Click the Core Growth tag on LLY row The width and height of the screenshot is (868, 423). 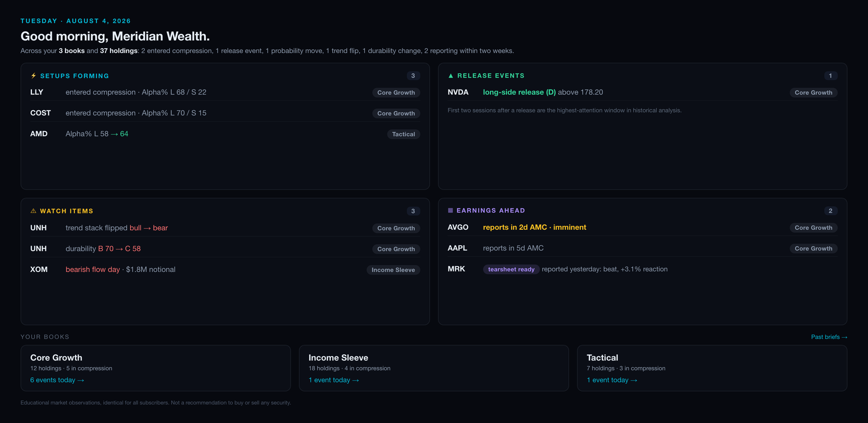pos(396,93)
